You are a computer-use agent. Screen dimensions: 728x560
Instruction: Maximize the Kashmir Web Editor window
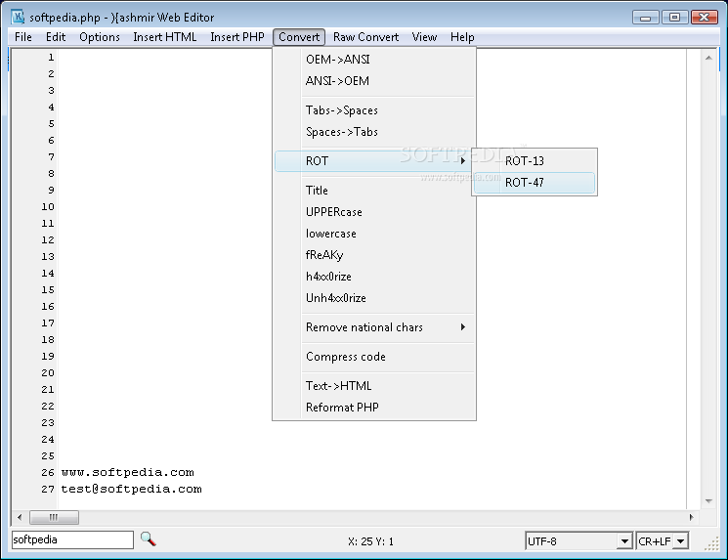pos(674,18)
